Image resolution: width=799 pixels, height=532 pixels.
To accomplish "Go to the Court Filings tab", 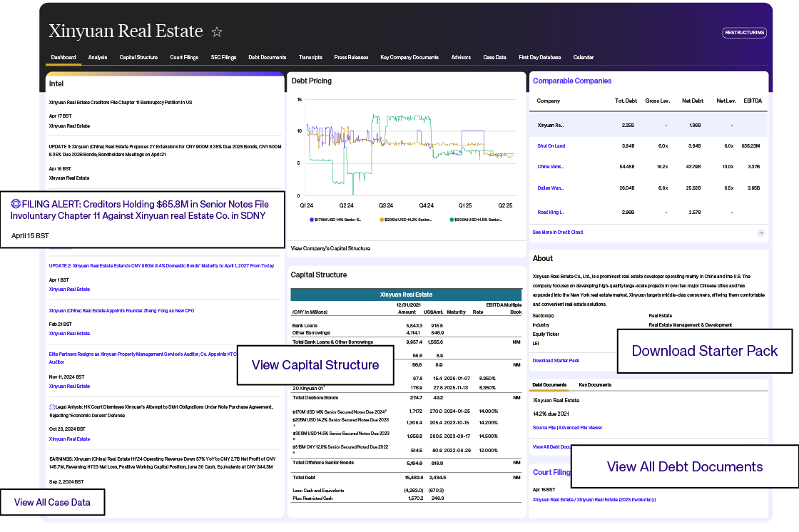I will [x=184, y=57].
